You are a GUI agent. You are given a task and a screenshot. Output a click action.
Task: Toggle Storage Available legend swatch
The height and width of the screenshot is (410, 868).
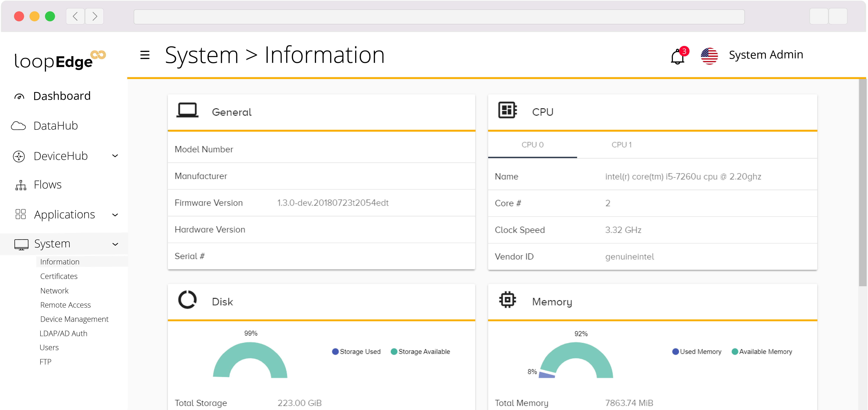(x=394, y=352)
